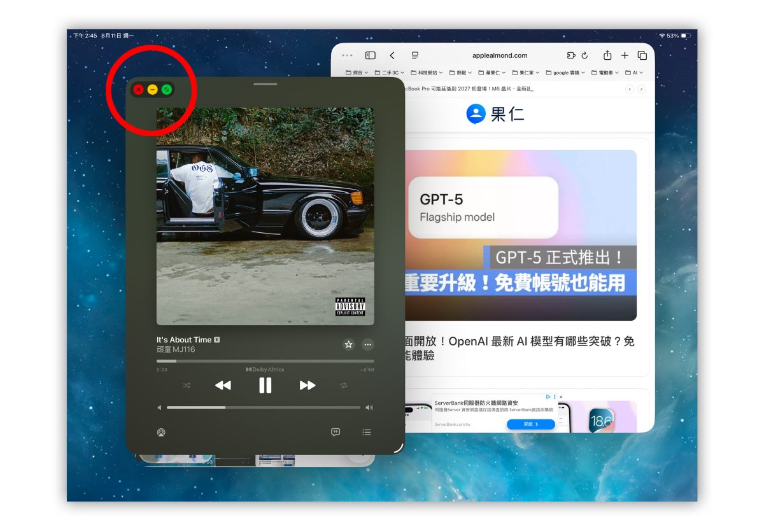Open AirPlay output in the Music player
This screenshot has height=532, width=764.
pos(161,433)
